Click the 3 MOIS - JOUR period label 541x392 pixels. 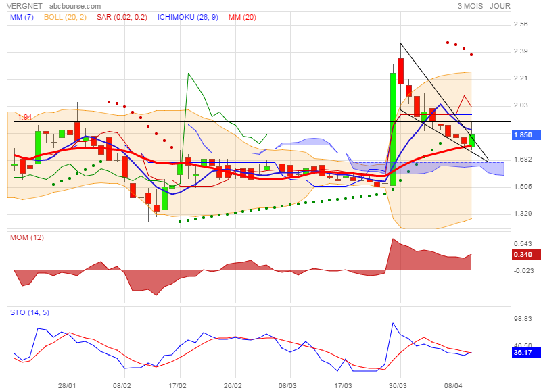coord(484,6)
